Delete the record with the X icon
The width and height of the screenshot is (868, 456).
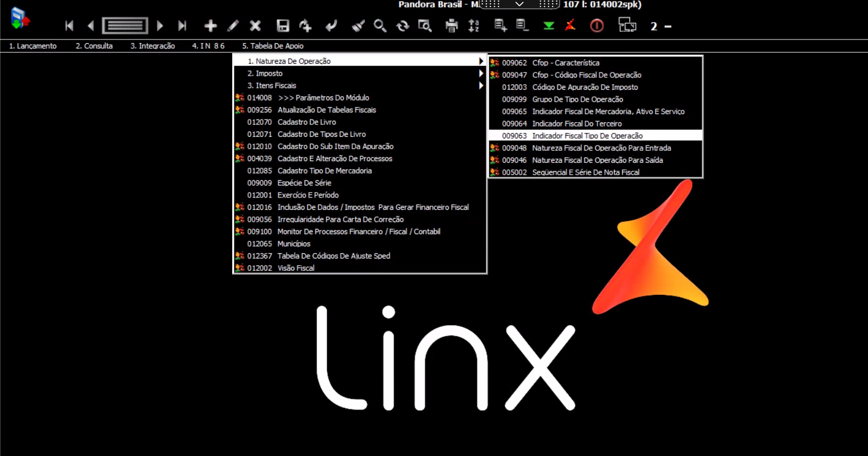pos(255,25)
